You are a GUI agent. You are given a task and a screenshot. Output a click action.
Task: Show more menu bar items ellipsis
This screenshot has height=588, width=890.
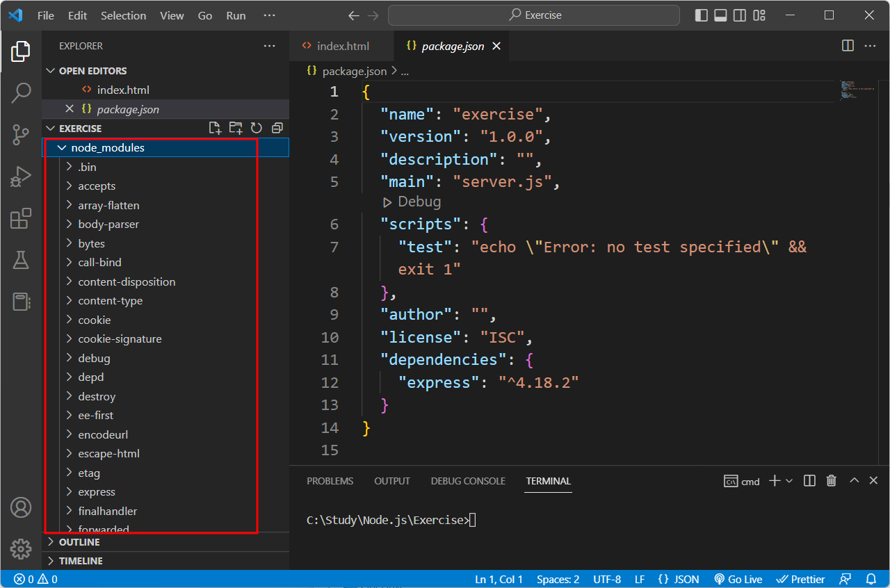(270, 15)
